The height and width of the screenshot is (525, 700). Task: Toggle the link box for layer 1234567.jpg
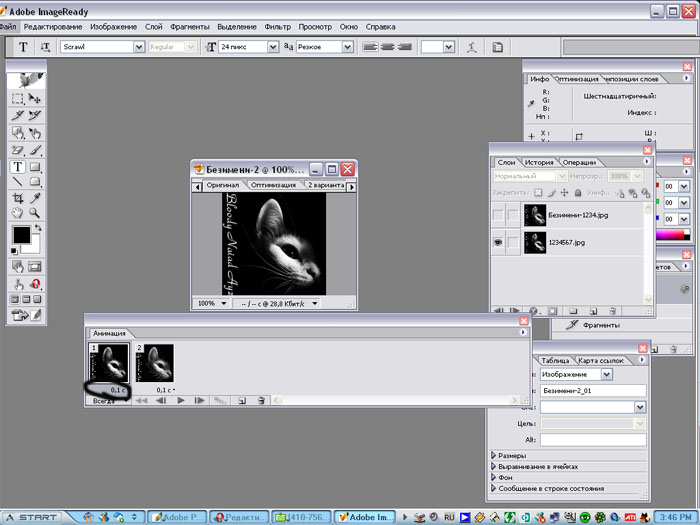pos(513,242)
